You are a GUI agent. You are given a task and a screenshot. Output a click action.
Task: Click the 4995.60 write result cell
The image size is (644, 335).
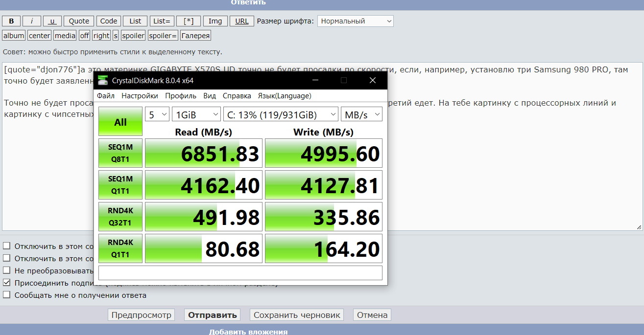coord(324,153)
